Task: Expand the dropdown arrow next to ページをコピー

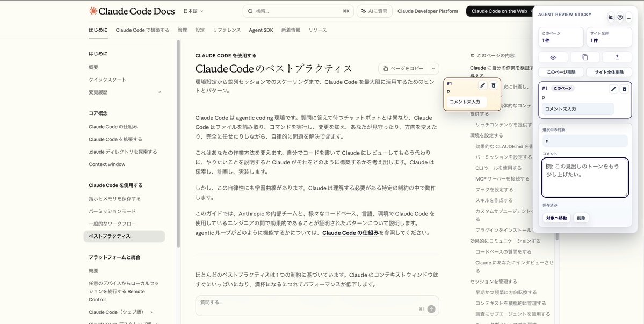Action: pyautogui.click(x=433, y=69)
